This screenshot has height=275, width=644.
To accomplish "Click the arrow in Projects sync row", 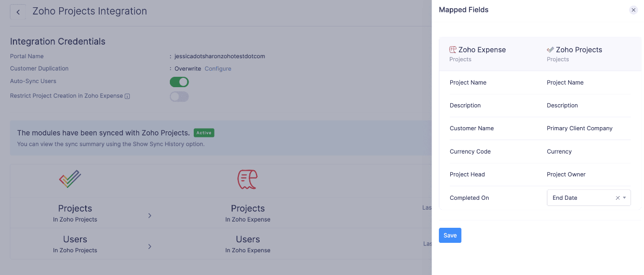I will [150, 215].
